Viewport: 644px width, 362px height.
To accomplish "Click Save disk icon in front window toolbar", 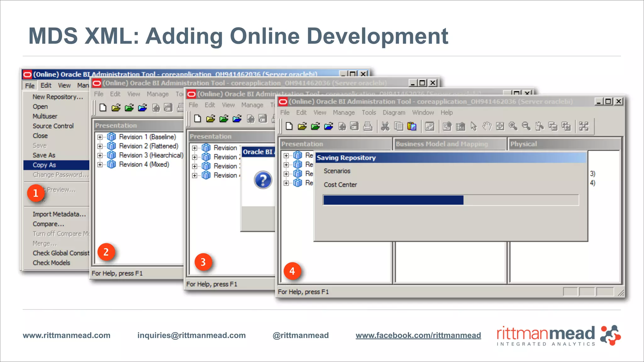I will (355, 126).
